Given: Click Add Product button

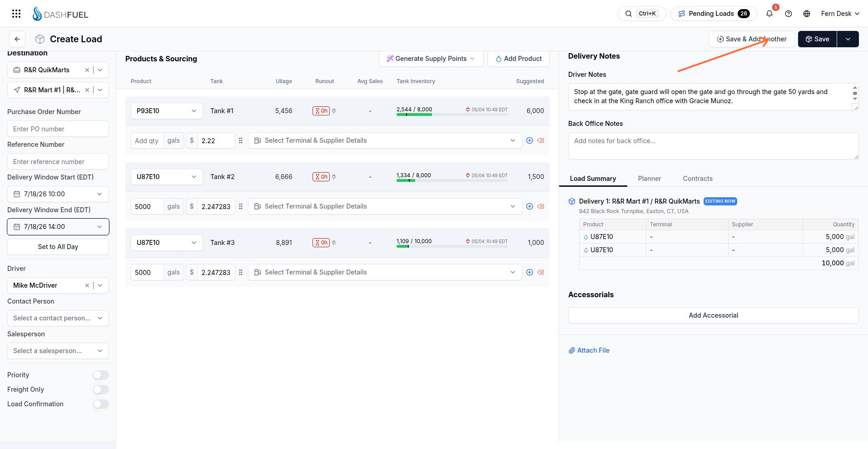Looking at the screenshot, I should (x=518, y=59).
